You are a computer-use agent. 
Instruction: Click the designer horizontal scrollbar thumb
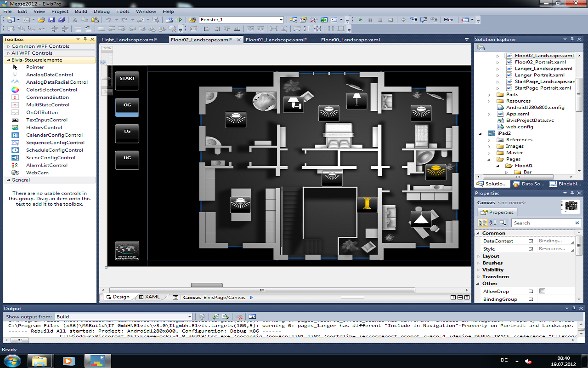[x=262, y=290]
